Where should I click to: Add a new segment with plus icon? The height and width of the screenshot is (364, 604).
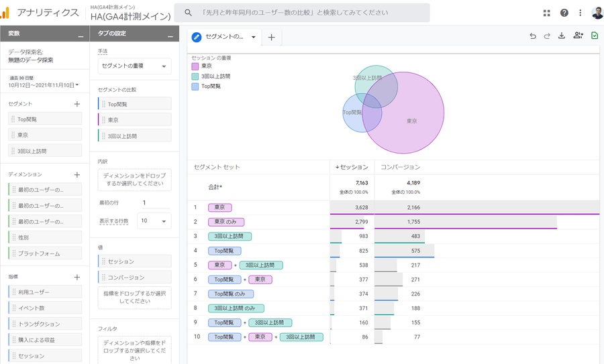77,104
